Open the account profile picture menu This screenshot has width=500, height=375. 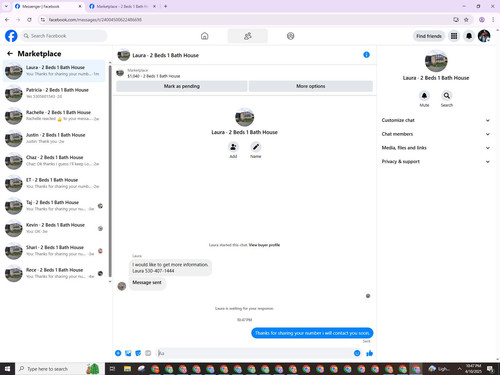(484, 36)
